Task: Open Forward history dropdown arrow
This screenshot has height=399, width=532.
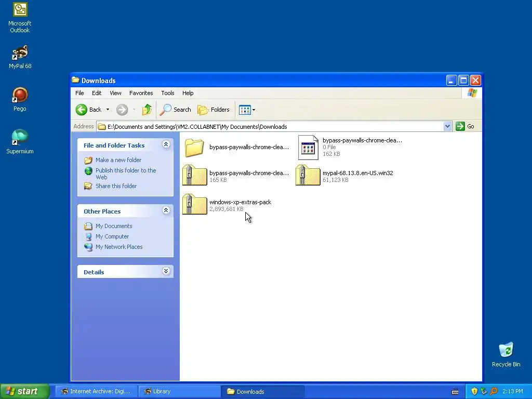Action: coord(135,110)
